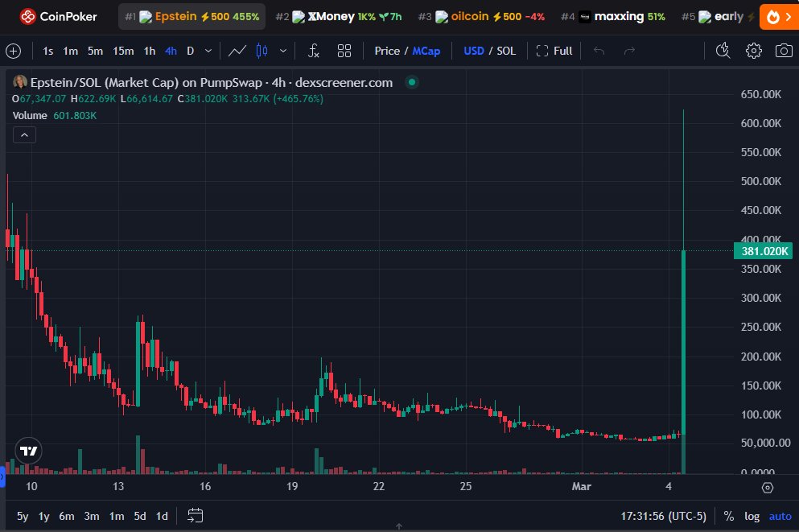The width and height of the screenshot is (799, 532).
Task: Set range to 5y
Action: point(23,516)
